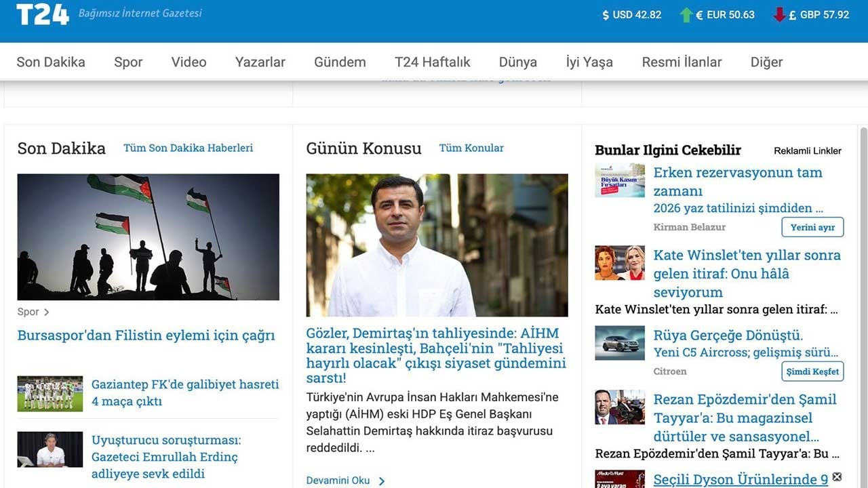This screenshot has height=488, width=868.
Task: Open Tüm Son Dakika Haberleri link
Action: pos(188,148)
